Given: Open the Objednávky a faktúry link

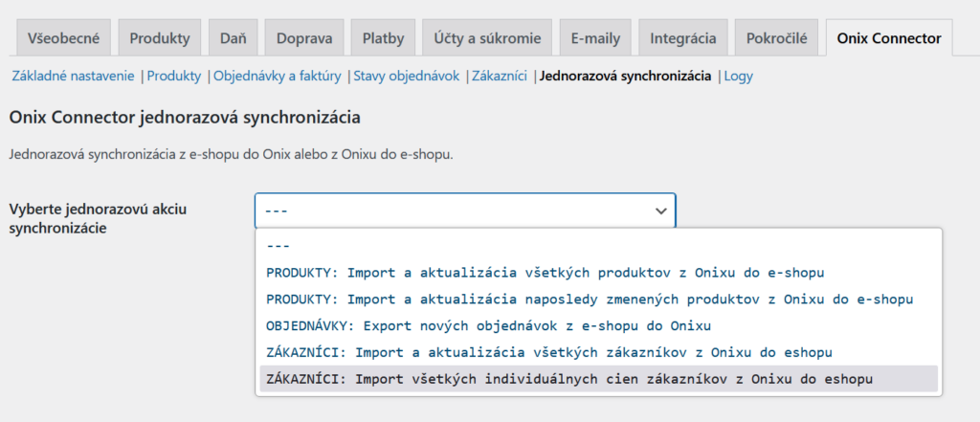Looking at the screenshot, I should [278, 76].
